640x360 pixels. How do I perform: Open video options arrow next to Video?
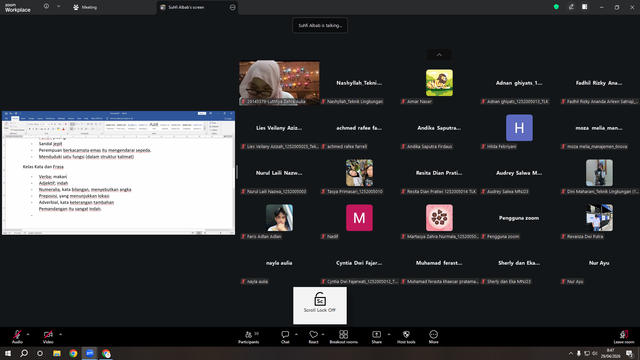(x=60, y=334)
